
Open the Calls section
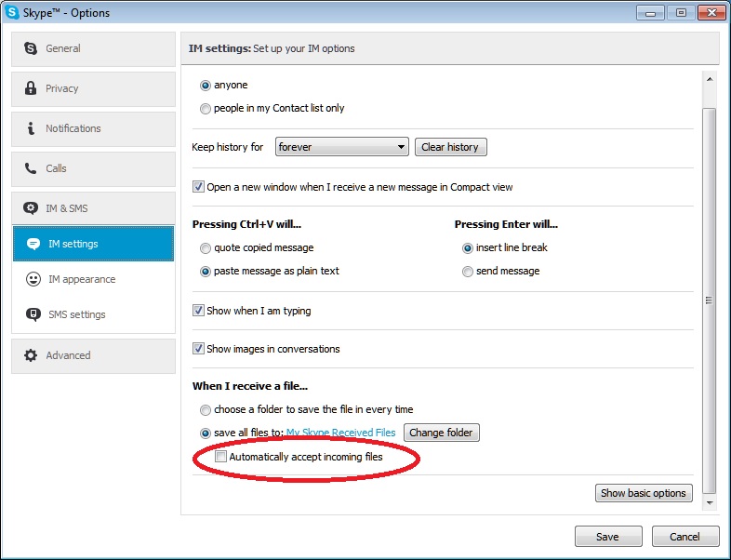click(93, 169)
